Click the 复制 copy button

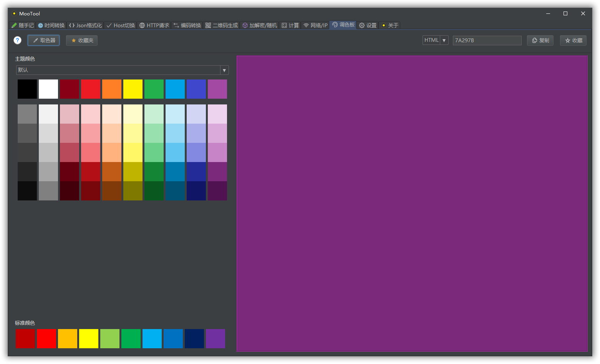540,40
